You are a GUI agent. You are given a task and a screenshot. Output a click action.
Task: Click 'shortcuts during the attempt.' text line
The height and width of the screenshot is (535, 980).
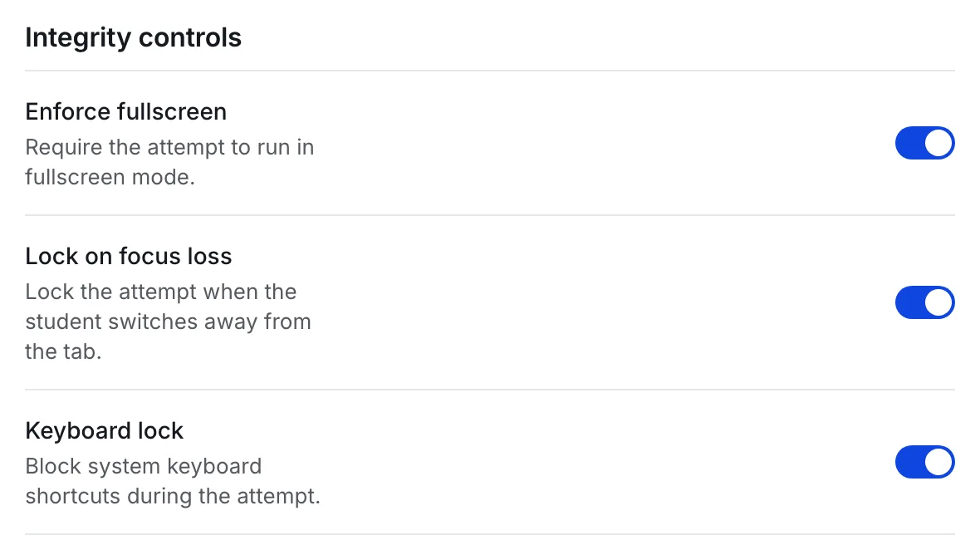(x=173, y=496)
